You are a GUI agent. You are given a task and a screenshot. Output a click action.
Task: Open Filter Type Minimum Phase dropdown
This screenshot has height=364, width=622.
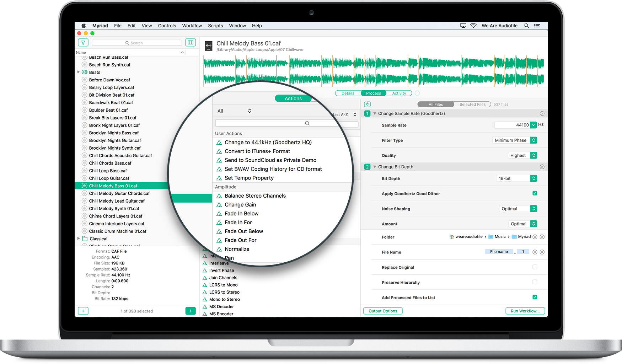pos(515,140)
